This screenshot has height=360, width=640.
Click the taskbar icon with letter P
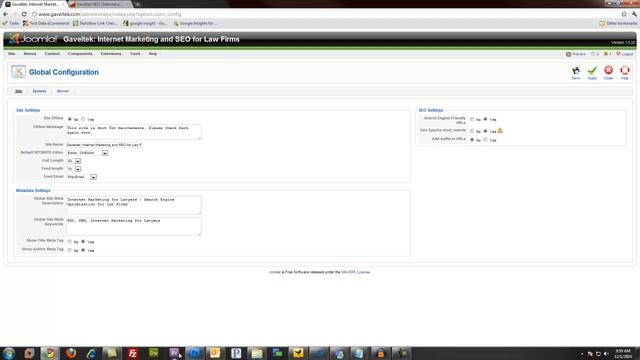pyautogui.click(x=236, y=353)
